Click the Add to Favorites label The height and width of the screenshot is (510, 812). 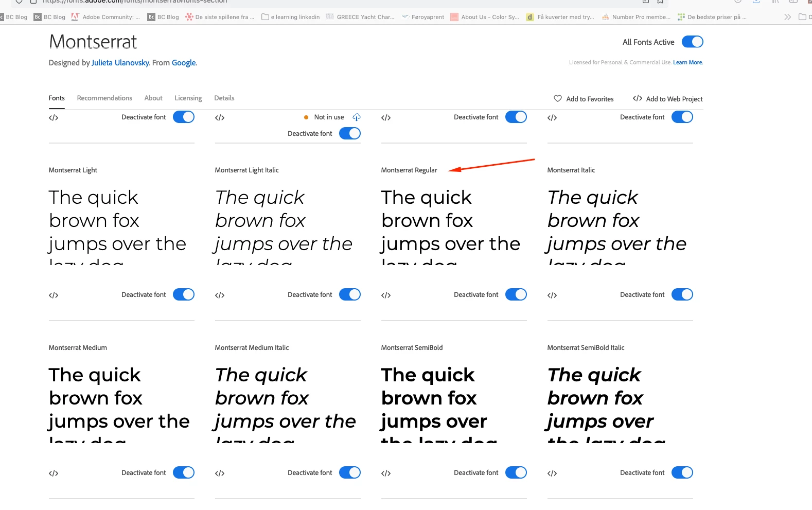(590, 99)
